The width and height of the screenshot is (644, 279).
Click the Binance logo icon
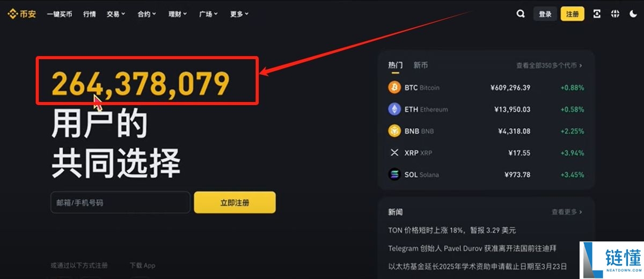coord(12,14)
